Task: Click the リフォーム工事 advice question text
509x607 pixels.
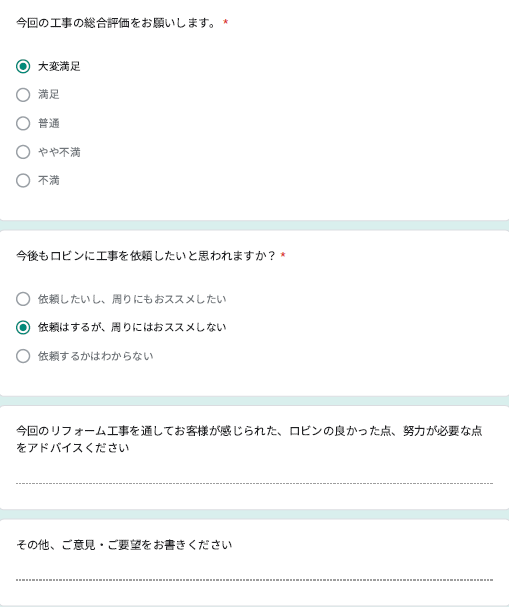Action: pos(249,439)
